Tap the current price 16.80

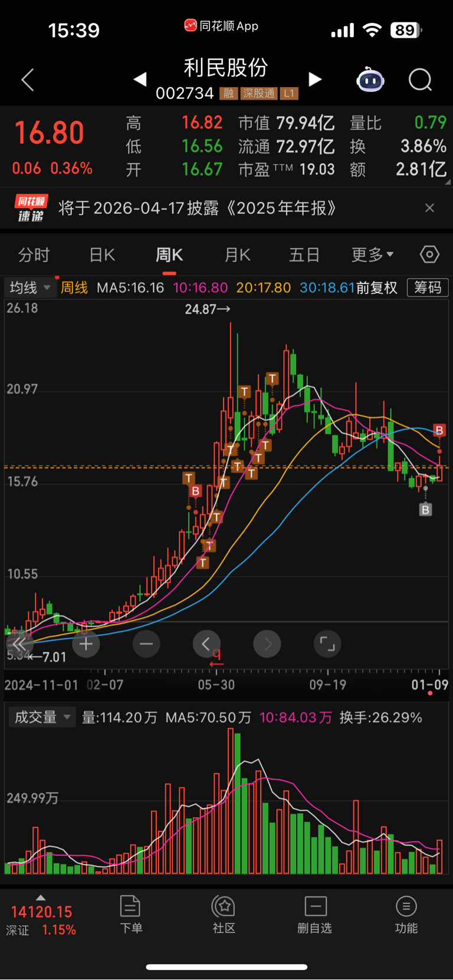click(x=50, y=133)
